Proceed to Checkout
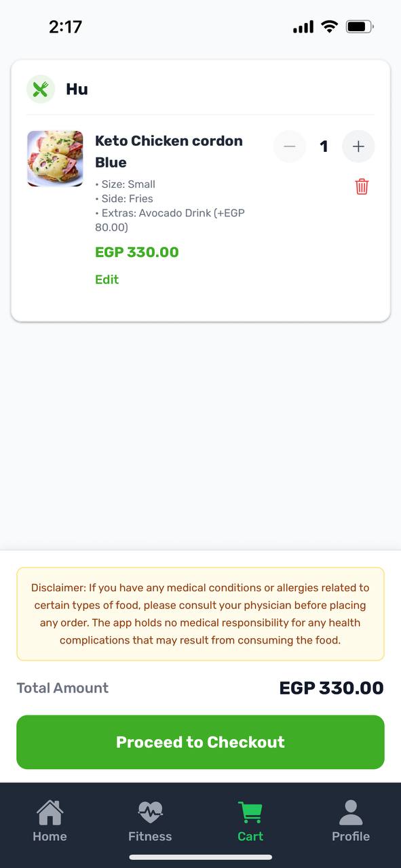401x868 pixels. click(200, 742)
